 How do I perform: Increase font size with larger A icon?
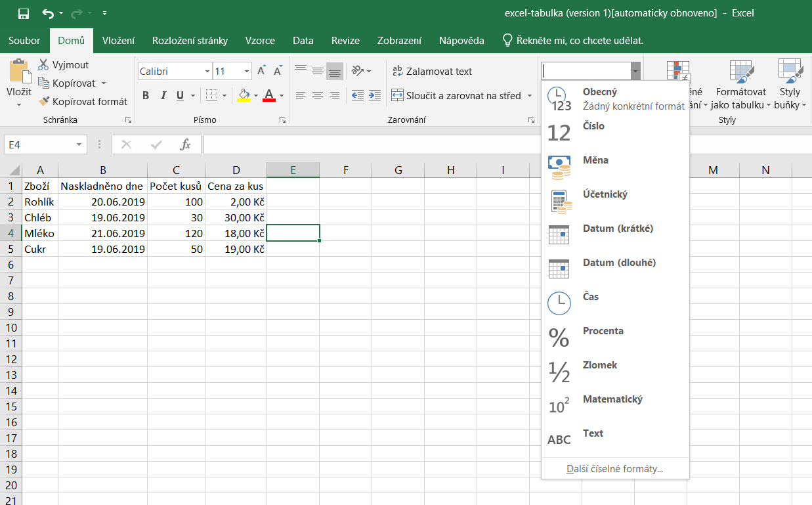click(261, 71)
